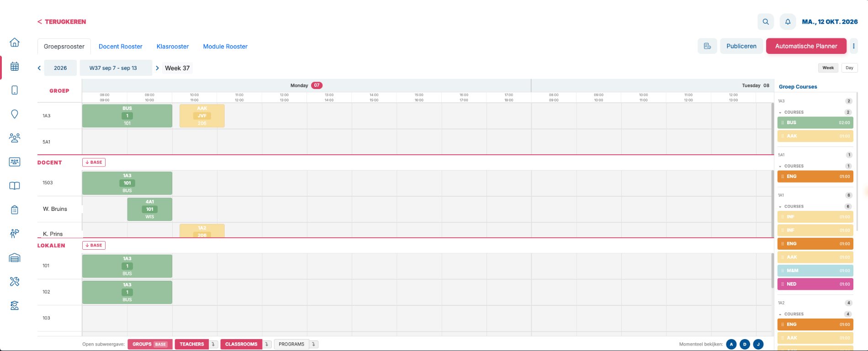Open the open-book icon in the sidebar

point(15,186)
